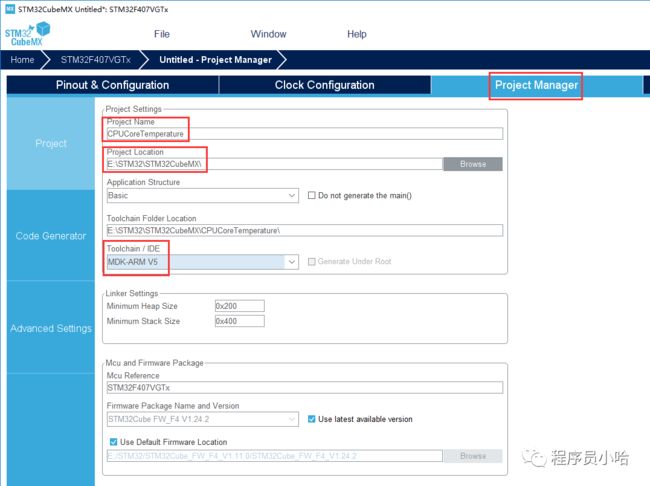This screenshot has height=486, width=650.
Task: Open Toolchain / IDE dropdown
Action: (x=202, y=262)
